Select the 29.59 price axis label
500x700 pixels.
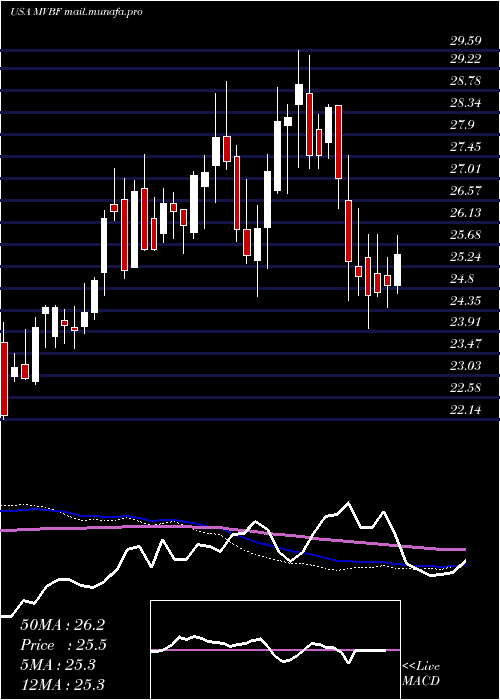(466, 41)
